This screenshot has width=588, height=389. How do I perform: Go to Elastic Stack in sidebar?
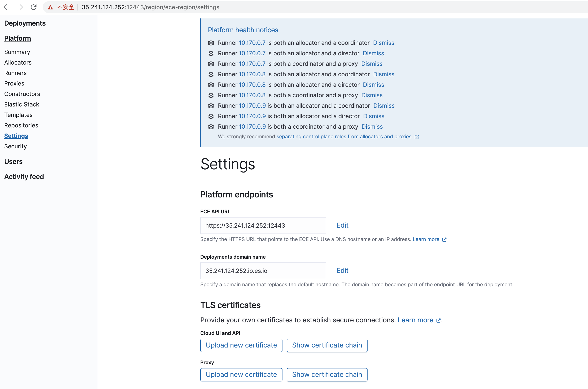coord(22,104)
